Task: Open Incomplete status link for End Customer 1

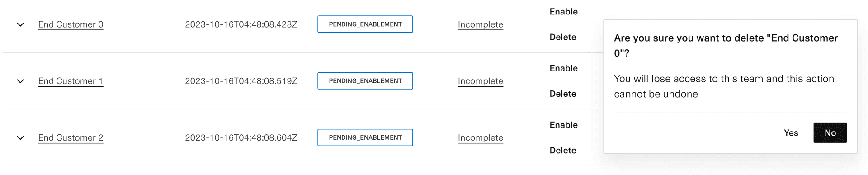Action: [480, 81]
